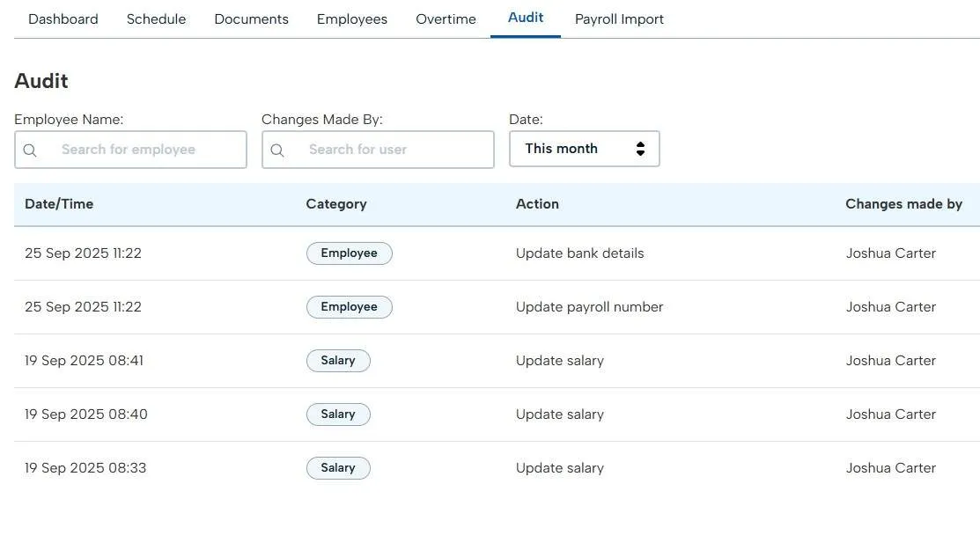This screenshot has width=980, height=550.
Task: Open the Date filter dropdown arrows
Action: (x=641, y=149)
